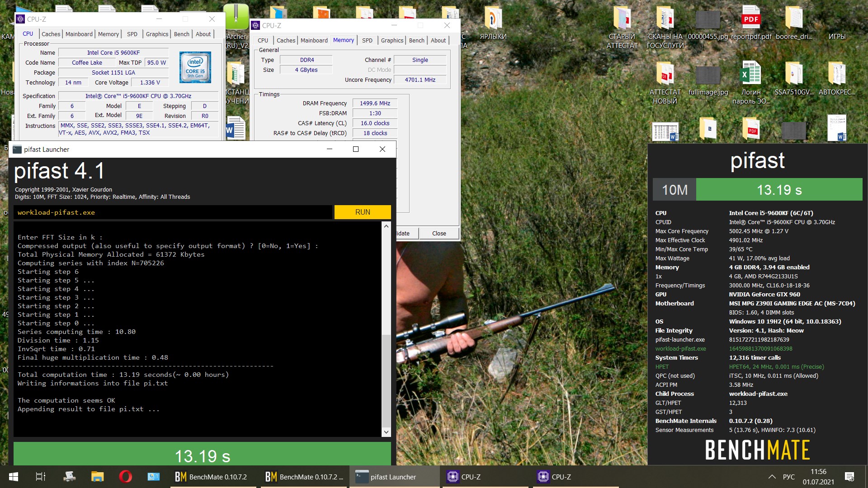Click the Uncore Frequency value 4701.1 MHz
Image resolution: width=868 pixels, height=488 pixels.
tap(420, 80)
